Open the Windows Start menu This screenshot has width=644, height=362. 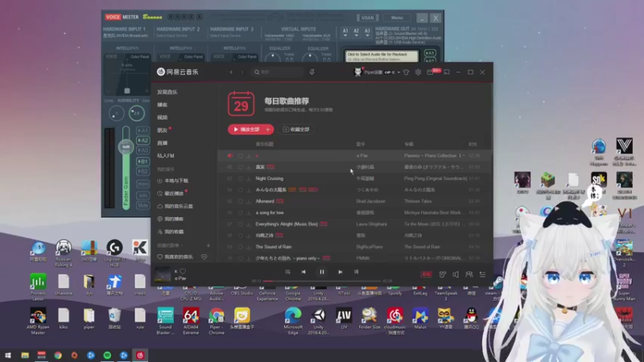8,355
